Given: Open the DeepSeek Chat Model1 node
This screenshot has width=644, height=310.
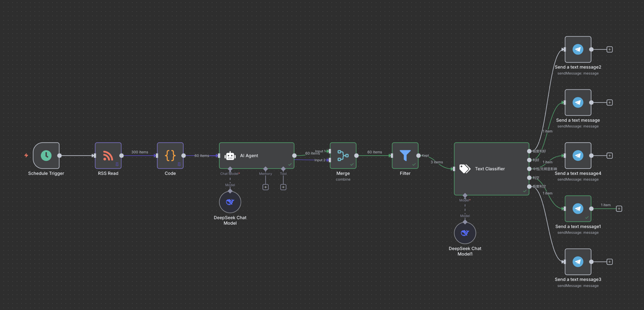Looking at the screenshot, I should pos(465,233).
